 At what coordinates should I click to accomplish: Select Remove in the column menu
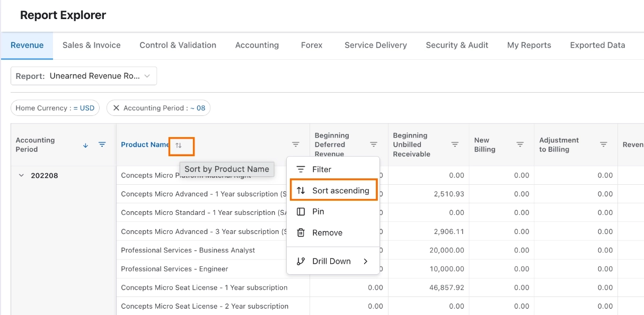point(333,232)
